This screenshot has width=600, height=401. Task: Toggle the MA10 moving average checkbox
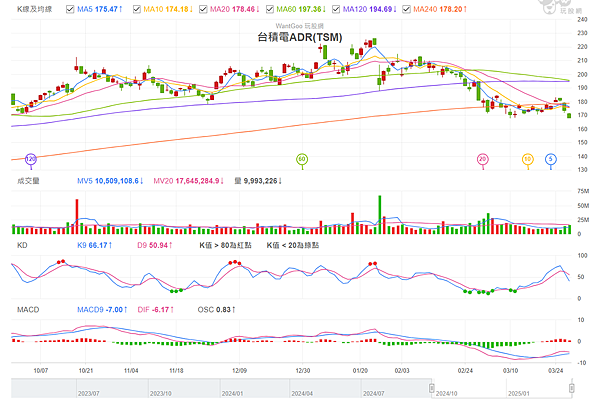tap(137, 9)
